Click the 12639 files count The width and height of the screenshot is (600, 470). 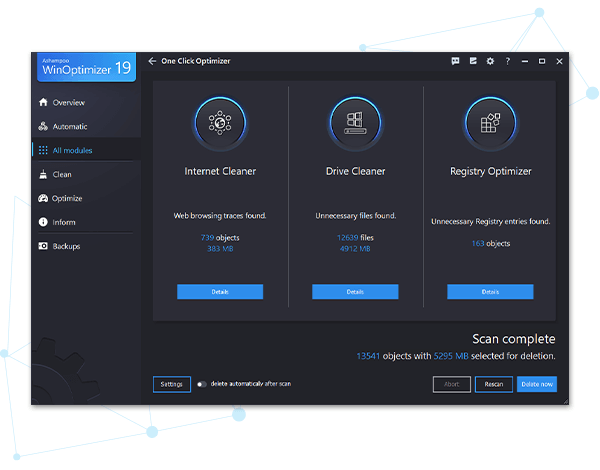pos(355,238)
